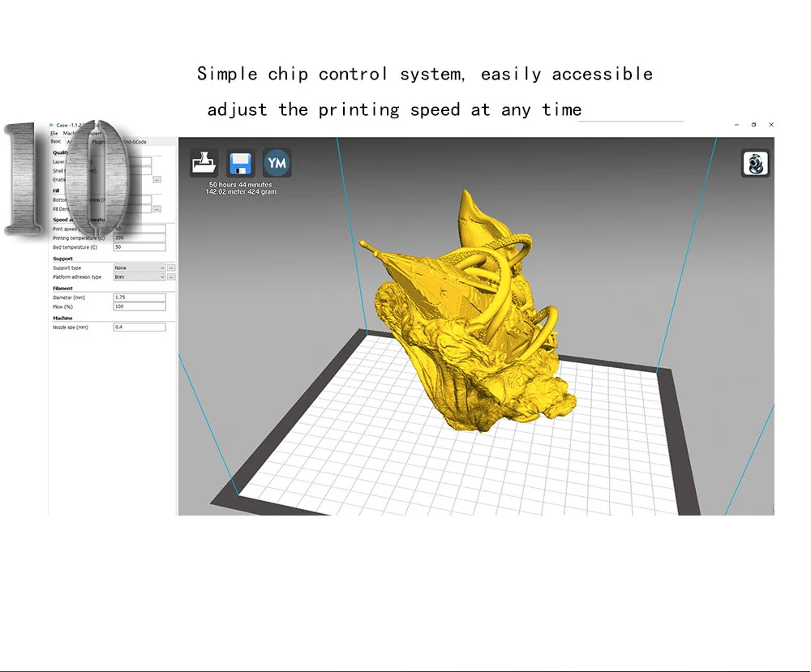Click the Load model icon
Image resolution: width=811 pixels, height=672 pixels.
click(204, 163)
